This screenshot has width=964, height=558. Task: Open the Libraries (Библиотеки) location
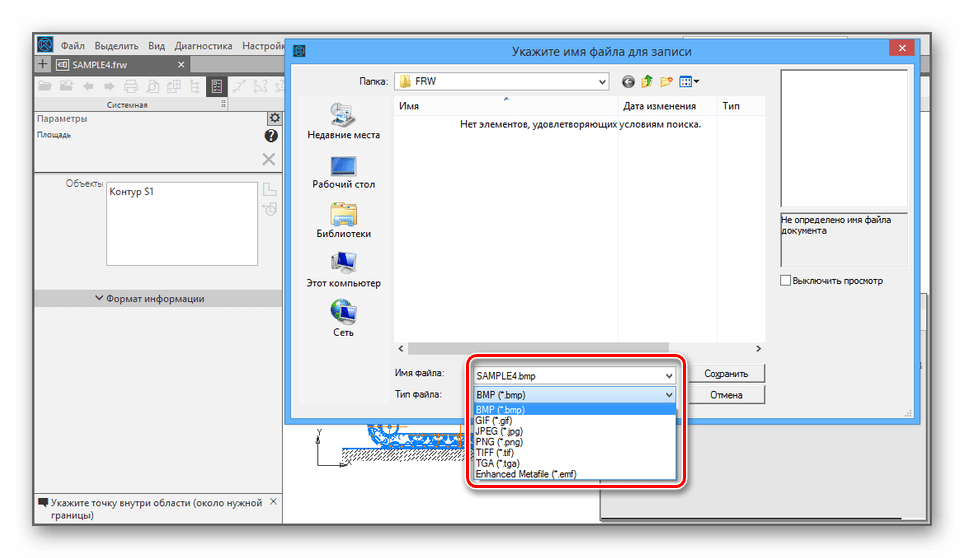point(343,216)
